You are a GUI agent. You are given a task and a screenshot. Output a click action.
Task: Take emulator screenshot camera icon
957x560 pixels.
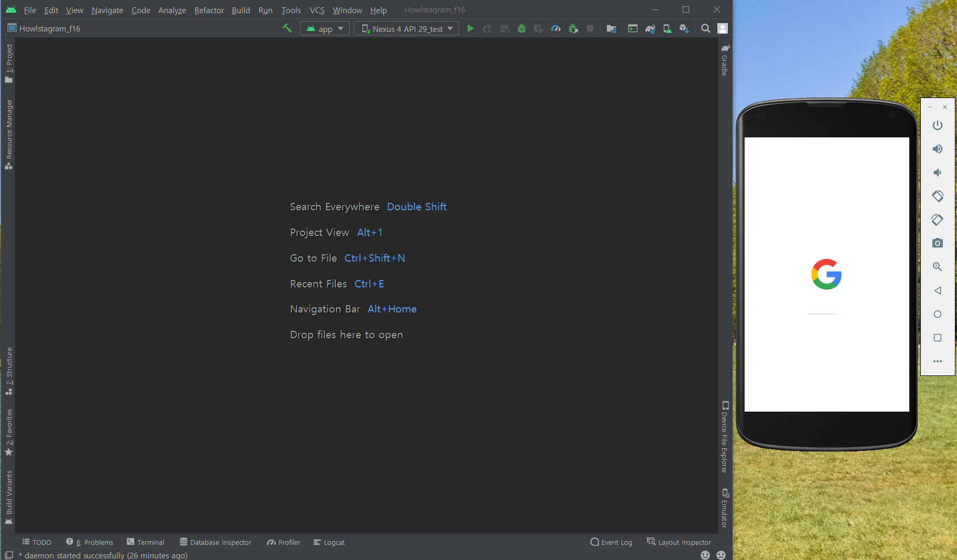(x=938, y=243)
